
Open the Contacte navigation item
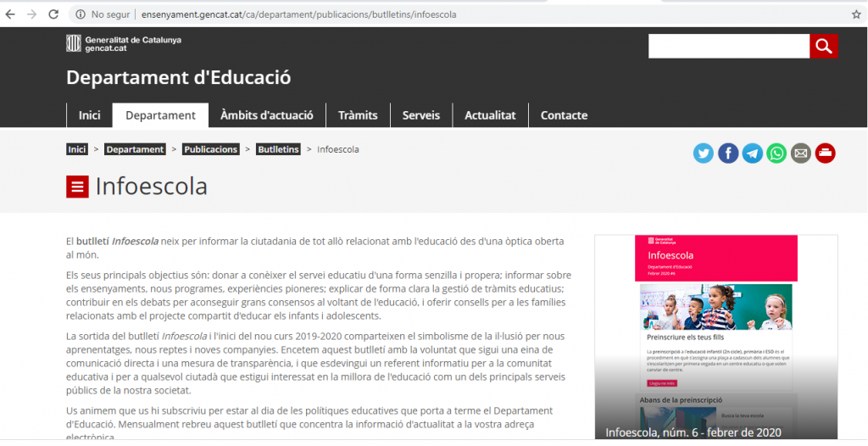tap(564, 115)
